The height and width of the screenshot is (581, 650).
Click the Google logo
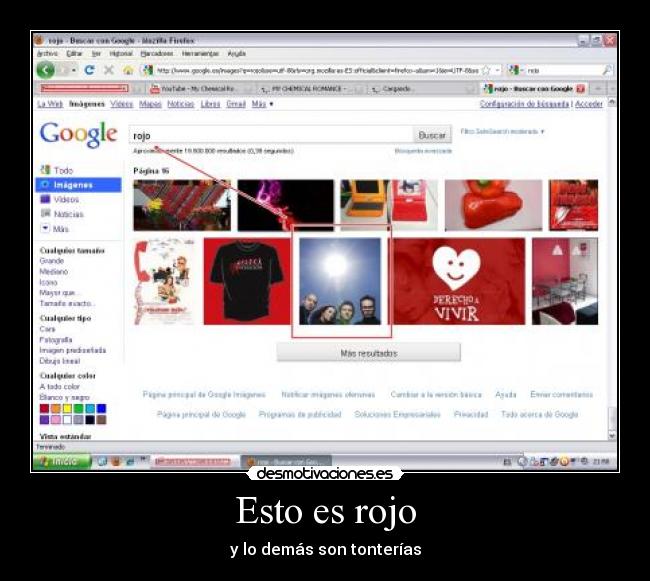pos(78,134)
